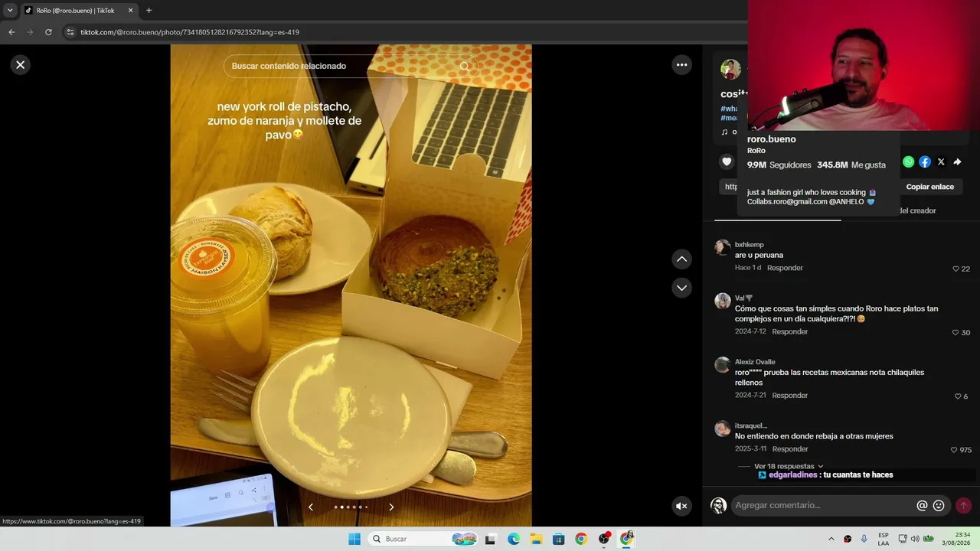Screen dimensions: 980x551
Task: Open the three-dots more options menu
Action: coord(682,65)
